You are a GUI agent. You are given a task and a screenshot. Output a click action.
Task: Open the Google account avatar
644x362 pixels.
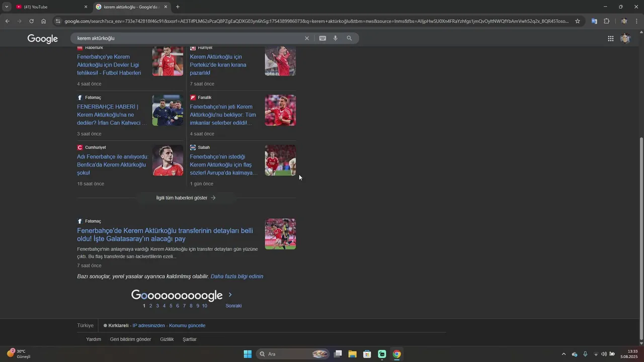[625, 39]
